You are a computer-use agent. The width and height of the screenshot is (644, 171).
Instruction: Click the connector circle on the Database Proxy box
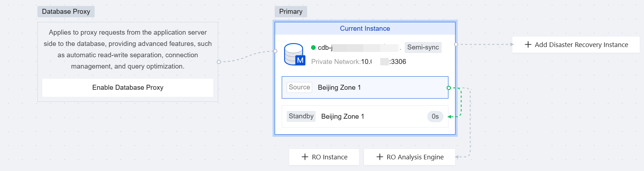219,62
